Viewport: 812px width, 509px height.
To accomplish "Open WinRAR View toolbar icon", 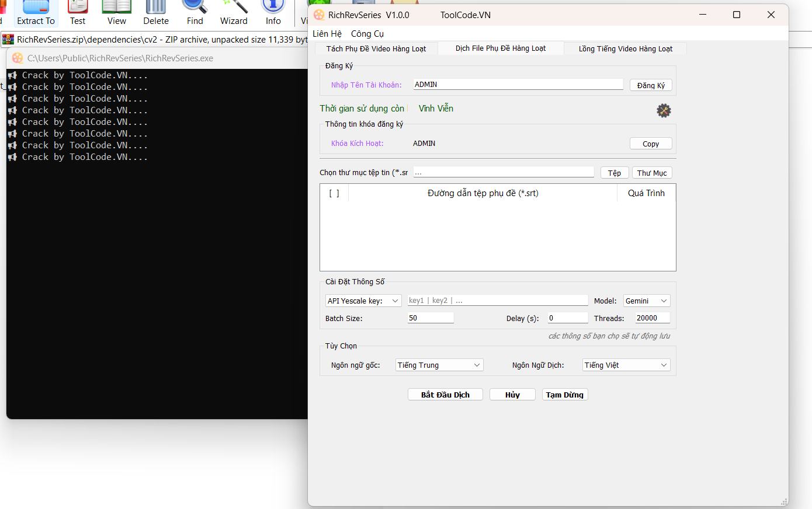I will 117,13.
